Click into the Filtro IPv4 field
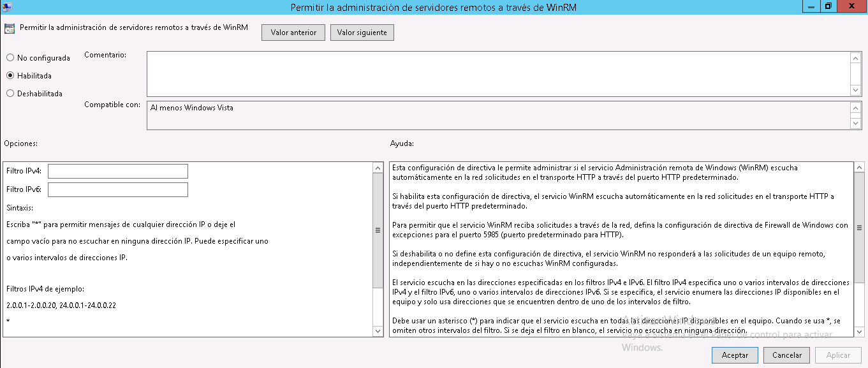Screen dimensions: 868x368 (118, 171)
